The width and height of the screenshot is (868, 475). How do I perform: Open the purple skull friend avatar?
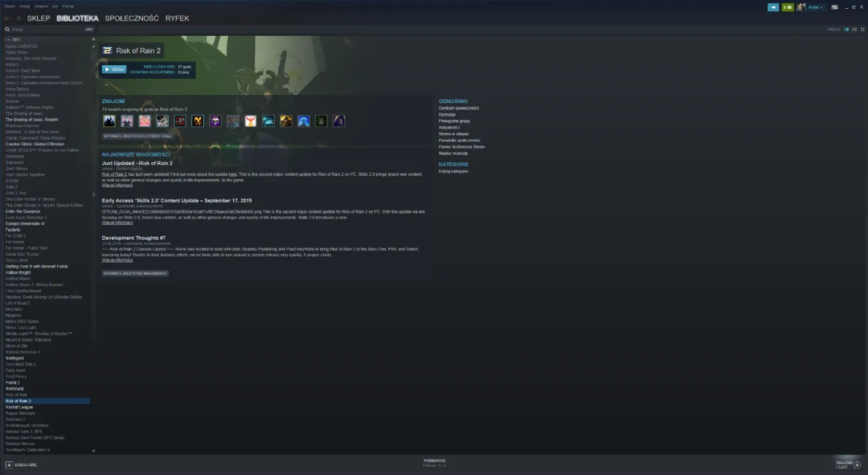(x=215, y=121)
